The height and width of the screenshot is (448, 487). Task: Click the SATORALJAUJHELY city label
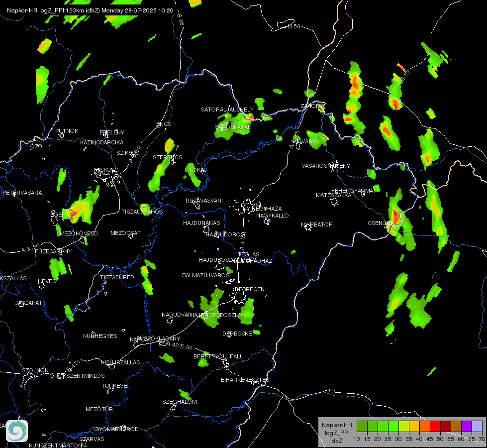coord(227,110)
